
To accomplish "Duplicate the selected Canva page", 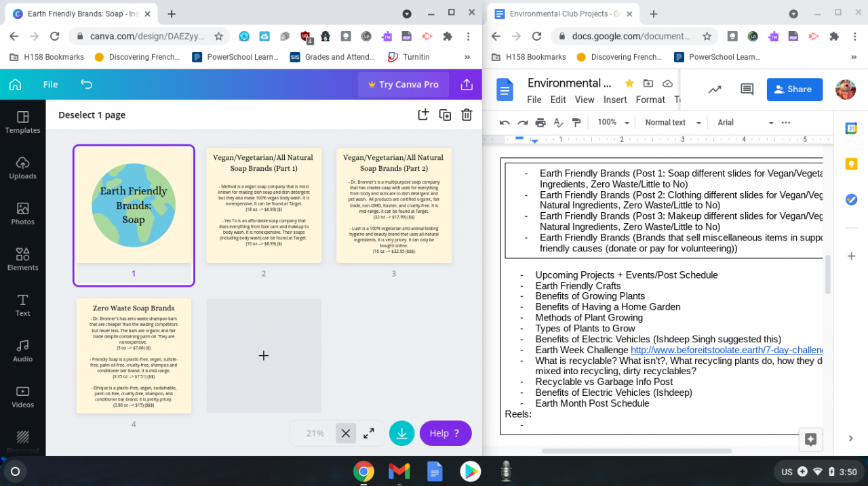I will (x=445, y=115).
